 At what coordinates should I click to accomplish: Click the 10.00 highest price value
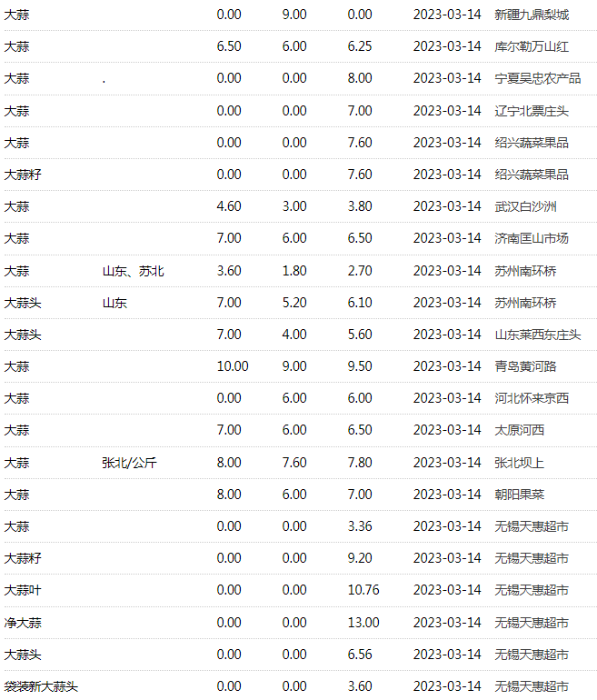232,366
